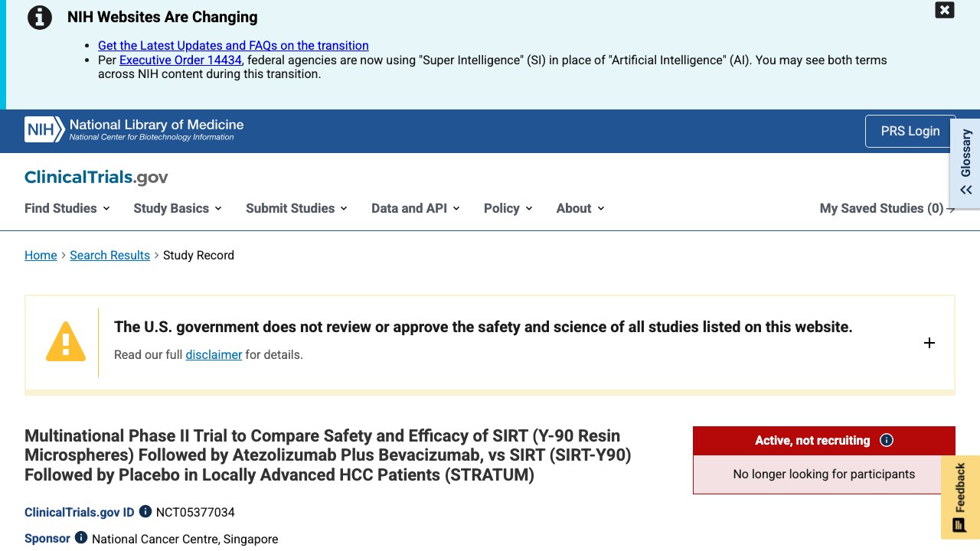This screenshot has width=980, height=551.
Task: Click info icon next to Active, not recruiting
Action: click(887, 440)
